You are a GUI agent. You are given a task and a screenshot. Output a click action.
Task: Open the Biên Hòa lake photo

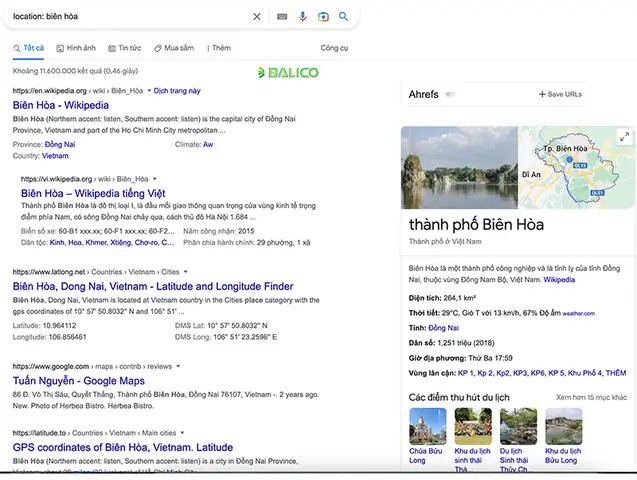coord(459,167)
